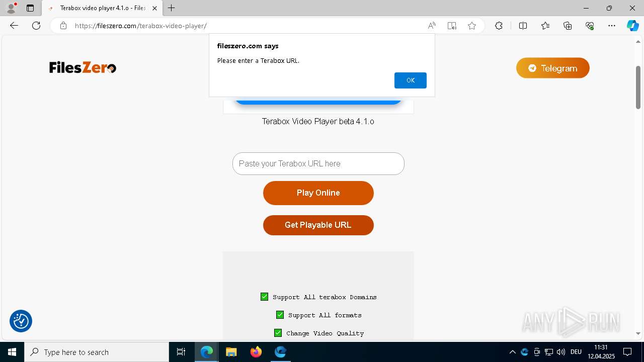Open the Telegram button
The width and height of the screenshot is (644, 362).
tap(552, 68)
